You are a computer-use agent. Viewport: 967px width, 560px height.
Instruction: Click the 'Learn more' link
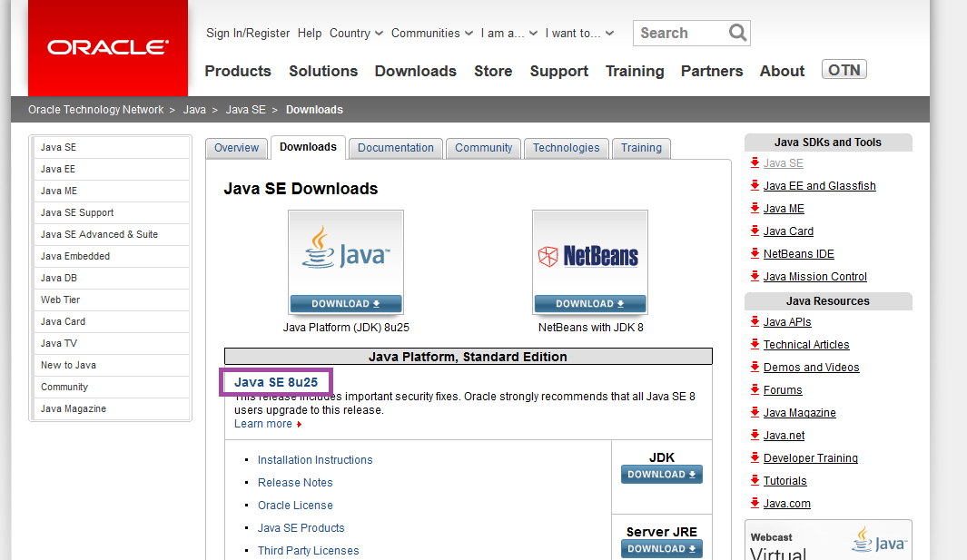(261, 423)
